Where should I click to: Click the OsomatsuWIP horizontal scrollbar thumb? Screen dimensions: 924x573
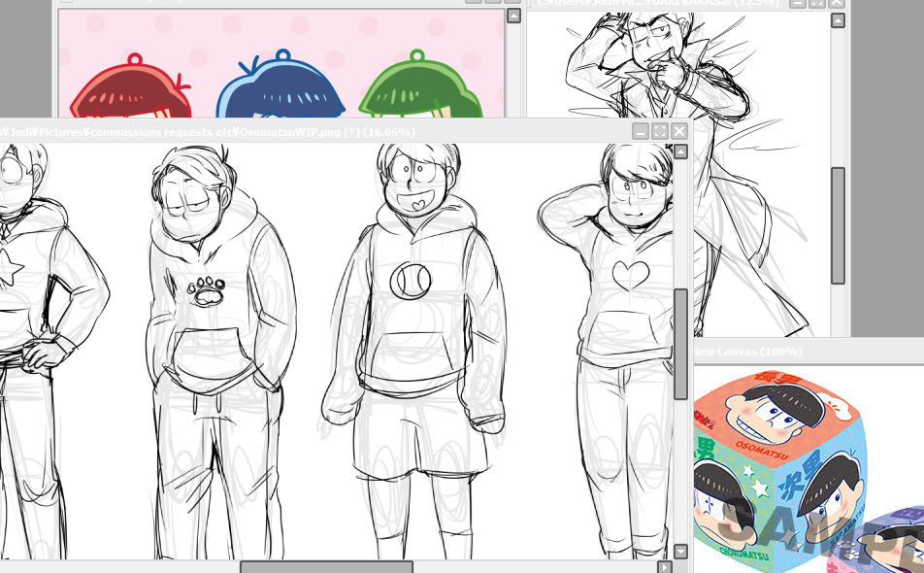tap(326, 567)
